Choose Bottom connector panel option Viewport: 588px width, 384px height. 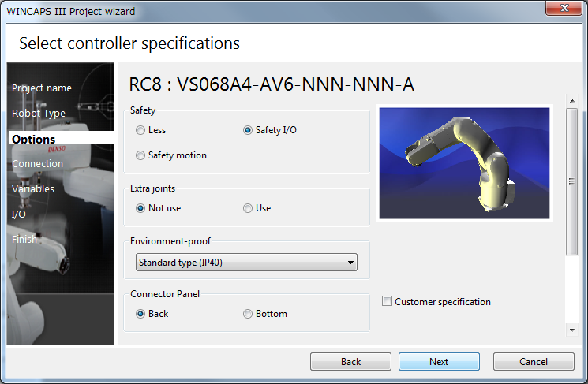coord(248,314)
